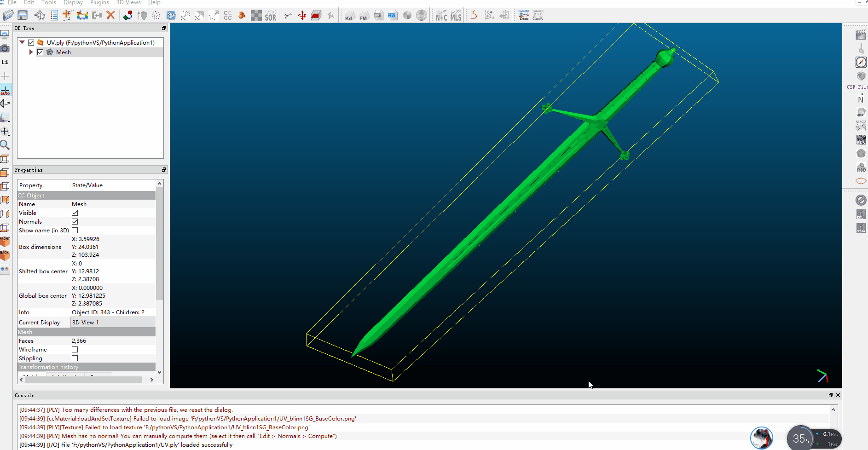
Task: Open the point list picking icon
Action: pyautogui.click(x=54, y=15)
